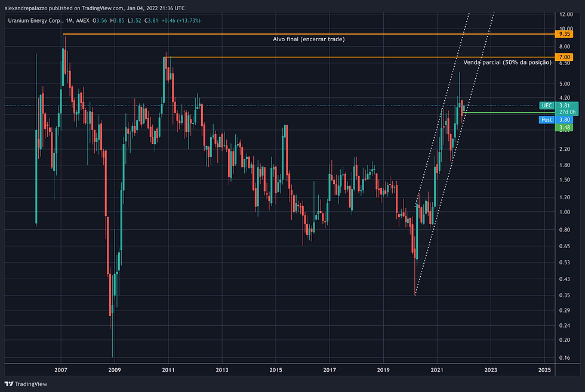Select the UEC ticker label on price scale
585x392 pixels.
pos(546,106)
